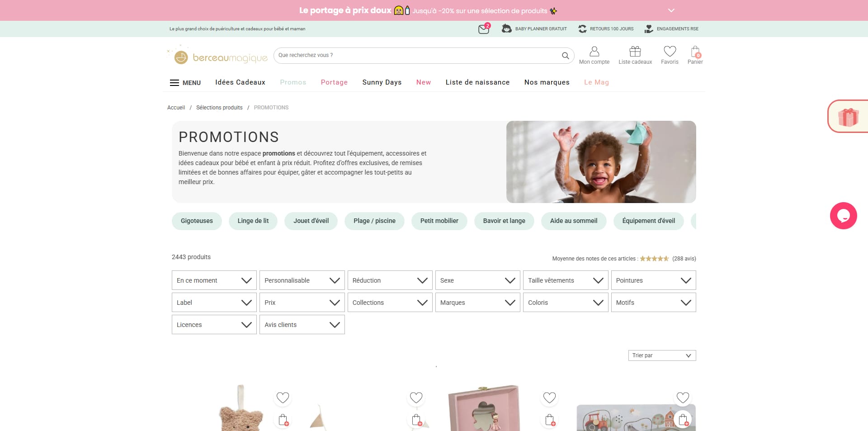Open the hamburger MENU
Image resolution: width=868 pixels, height=431 pixels.
pos(185,83)
